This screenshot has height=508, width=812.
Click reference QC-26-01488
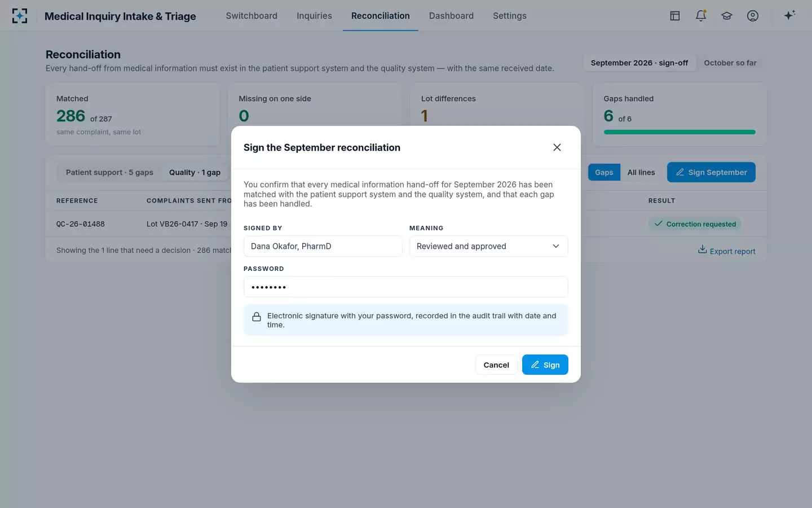coord(81,224)
